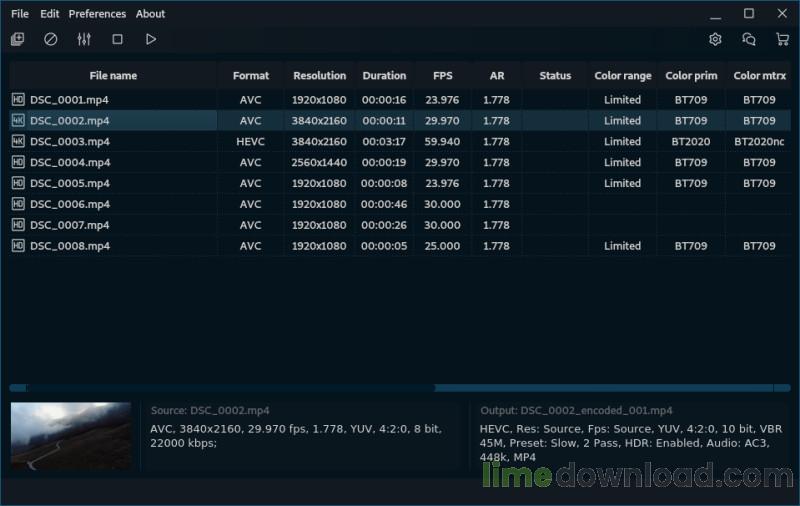800x506 pixels.
Task: Click the HD badge icon of DSC_0001.mp4
Action: click(18, 100)
